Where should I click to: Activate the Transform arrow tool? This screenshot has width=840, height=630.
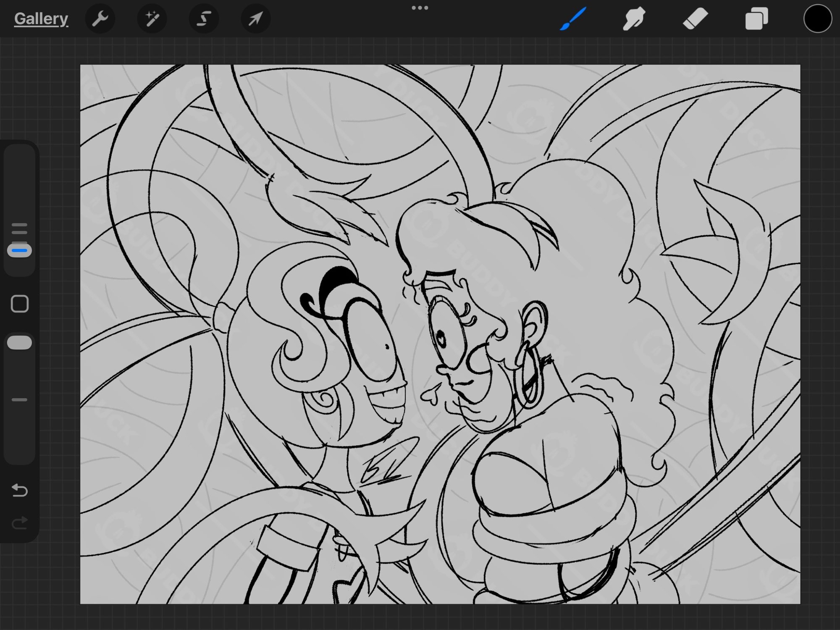point(255,19)
